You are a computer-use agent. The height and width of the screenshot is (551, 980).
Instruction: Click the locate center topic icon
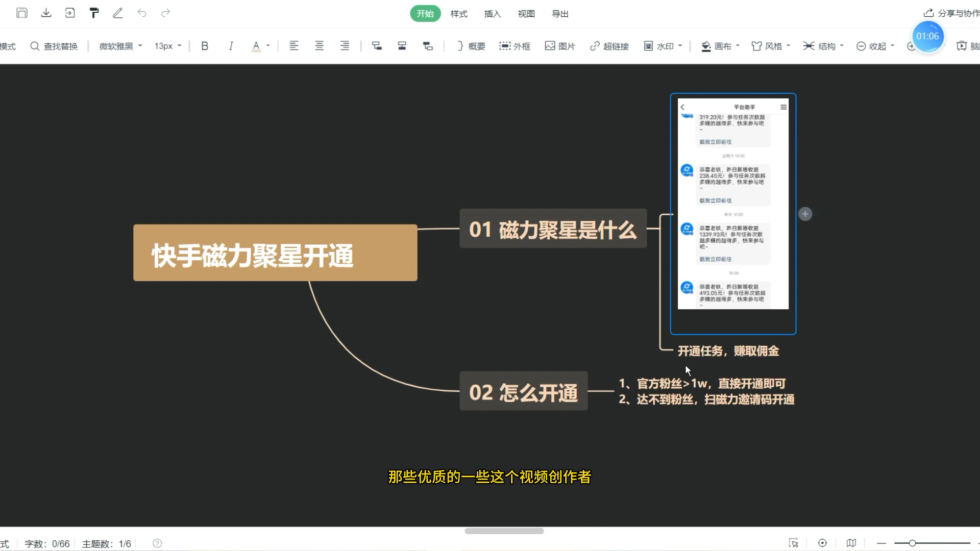(x=822, y=543)
